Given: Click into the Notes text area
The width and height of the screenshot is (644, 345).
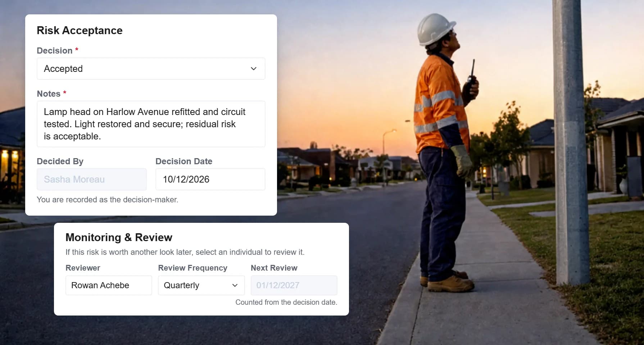Looking at the screenshot, I should [x=151, y=124].
